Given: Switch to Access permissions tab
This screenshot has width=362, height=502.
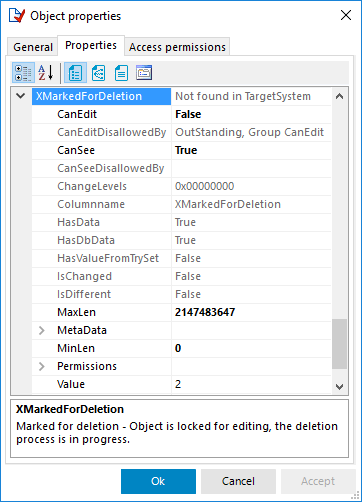Looking at the screenshot, I should coord(177,47).
